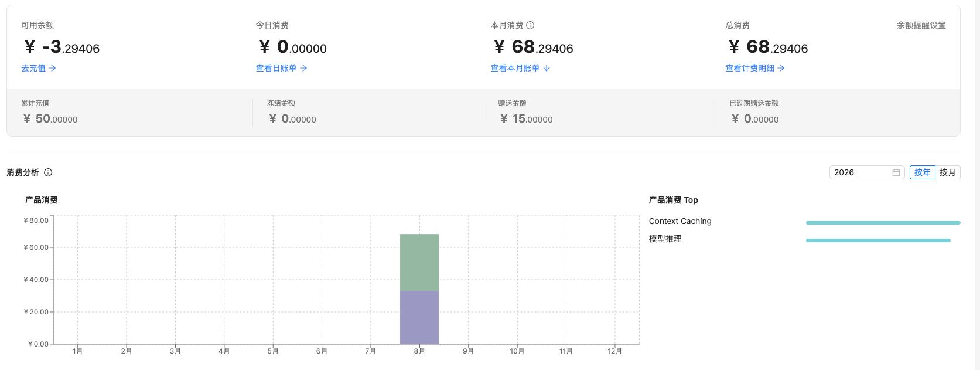Click 模型推理 progress bar
980x370 pixels.
[x=878, y=240]
